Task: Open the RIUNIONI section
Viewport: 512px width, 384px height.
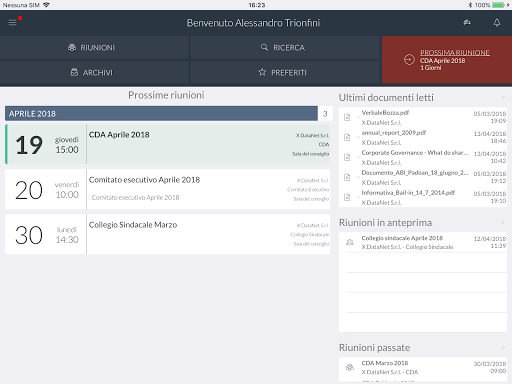Action: coord(94,48)
